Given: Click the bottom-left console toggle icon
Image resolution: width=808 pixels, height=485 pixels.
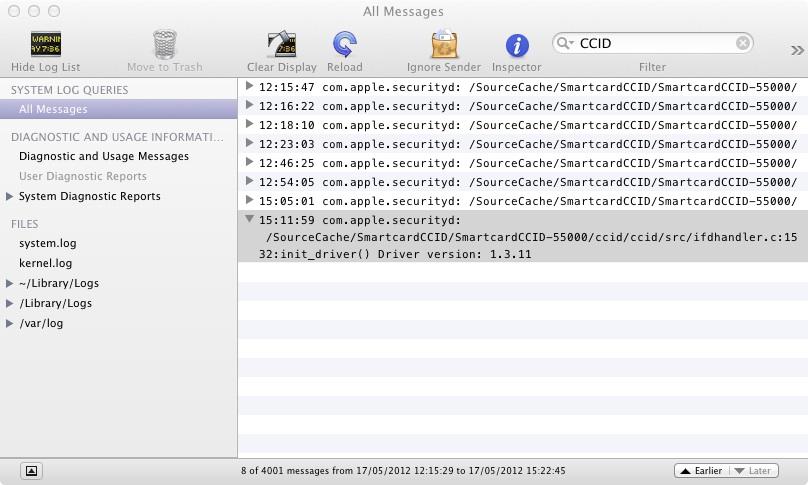Looking at the screenshot, I should (31, 470).
